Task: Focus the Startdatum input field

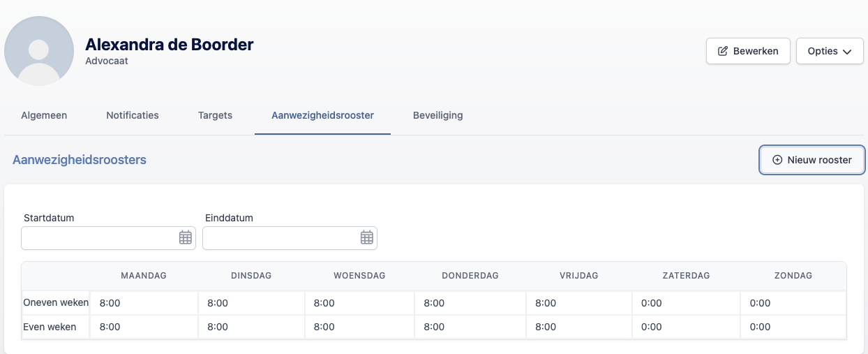Action: click(108, 238)
